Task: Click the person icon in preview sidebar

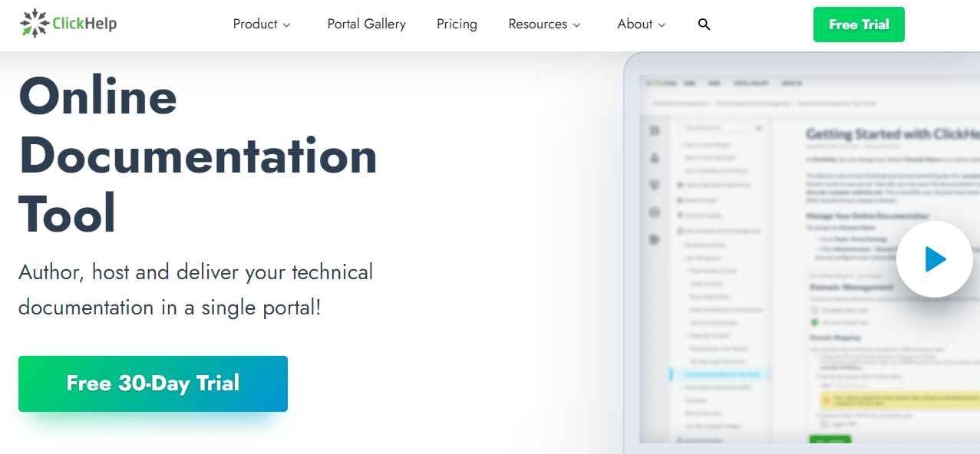Action: click(655, 158)
